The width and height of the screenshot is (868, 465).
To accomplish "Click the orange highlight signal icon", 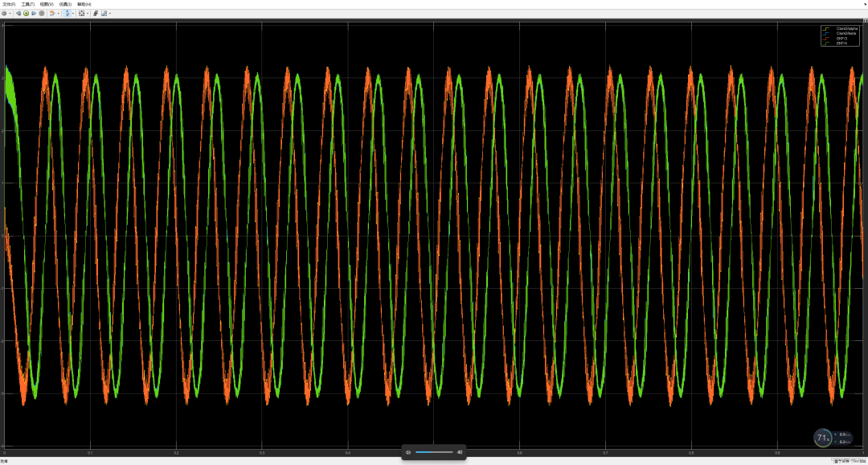I will [52, 13].
